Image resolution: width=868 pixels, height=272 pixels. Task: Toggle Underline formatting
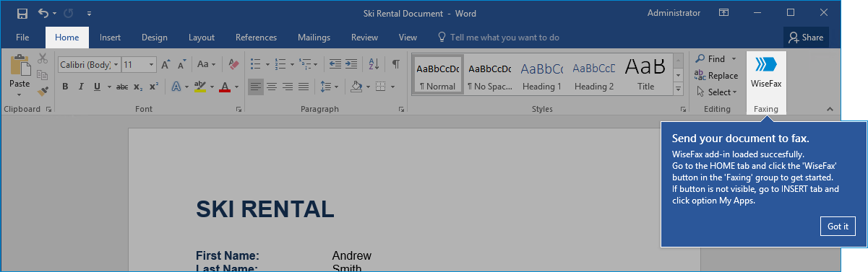[x=97, y=87]
